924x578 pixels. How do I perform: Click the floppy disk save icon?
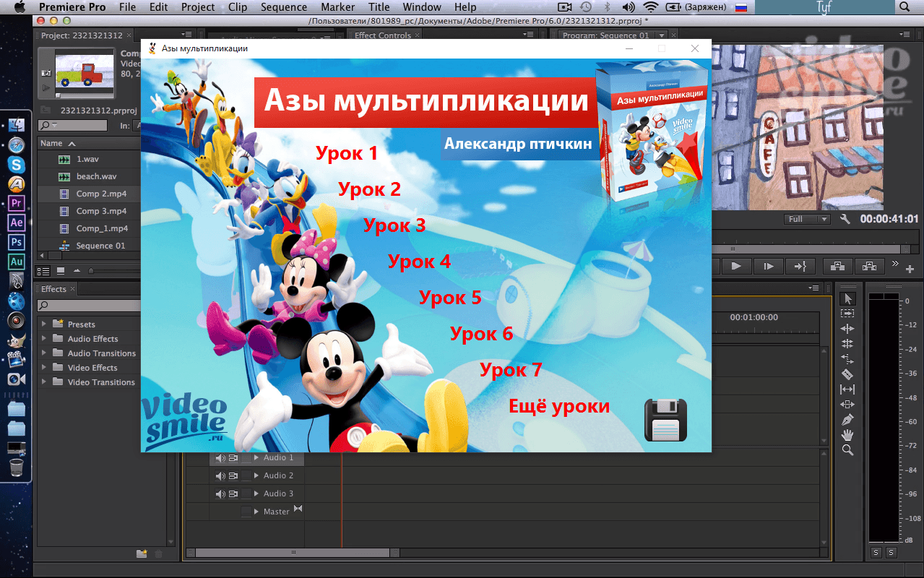(665, 420)
